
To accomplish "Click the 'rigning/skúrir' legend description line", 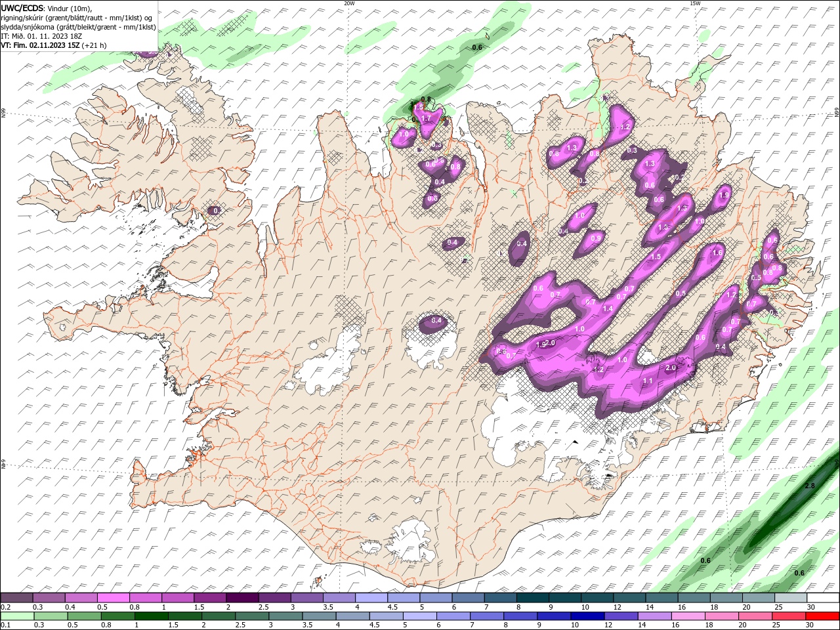I will 77,18.
